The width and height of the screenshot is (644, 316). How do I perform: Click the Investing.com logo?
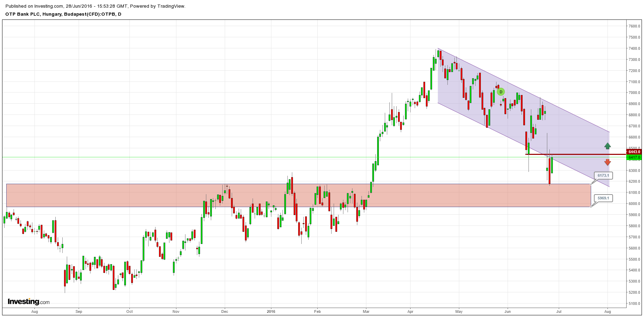coord(29,301)
